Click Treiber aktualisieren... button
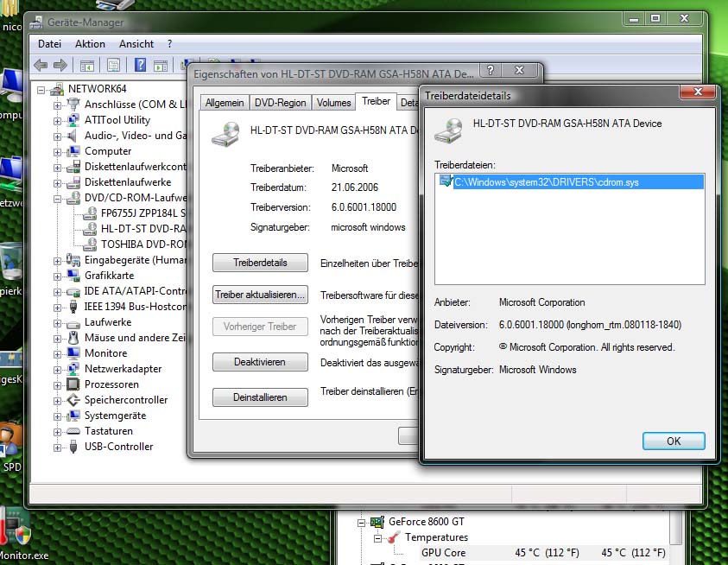728x565 pixels. [260, 295]
